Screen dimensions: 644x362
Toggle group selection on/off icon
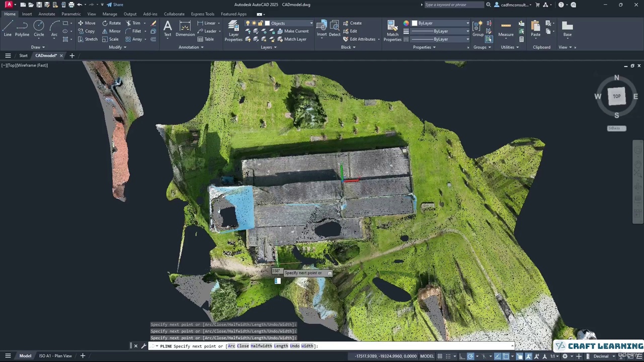[489, 39]
